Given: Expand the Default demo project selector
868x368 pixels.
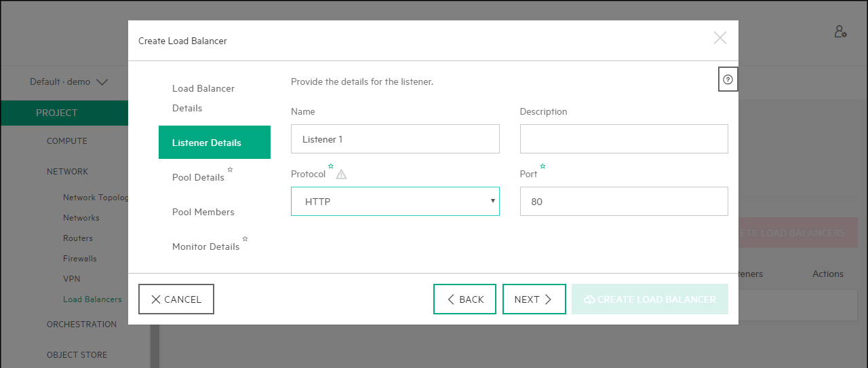Looking at the screenshot, I should coord(68,82).
